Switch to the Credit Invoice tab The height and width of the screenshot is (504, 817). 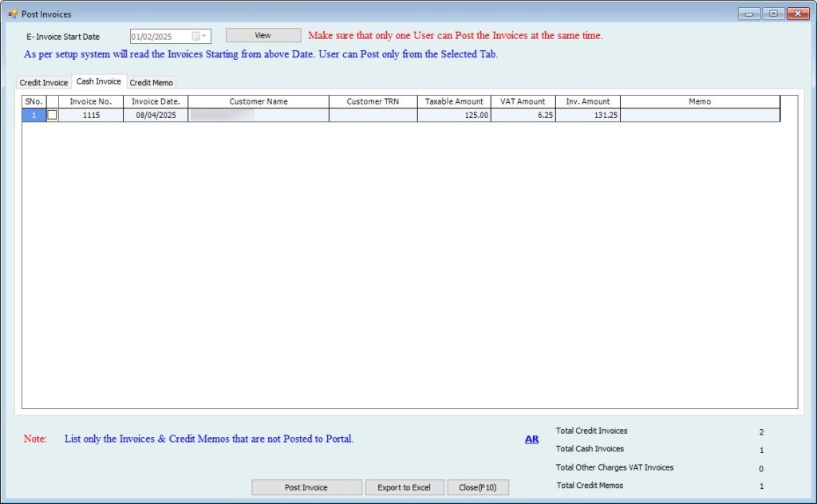click(x=44, y=83)
